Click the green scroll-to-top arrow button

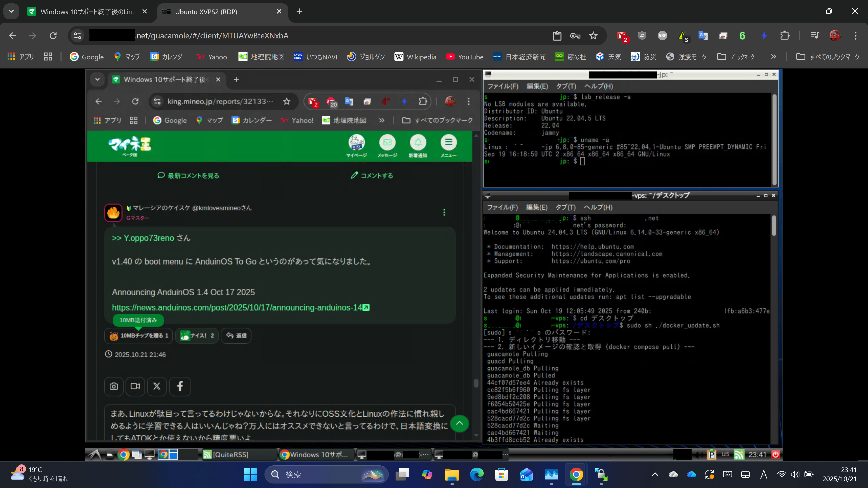459,423
